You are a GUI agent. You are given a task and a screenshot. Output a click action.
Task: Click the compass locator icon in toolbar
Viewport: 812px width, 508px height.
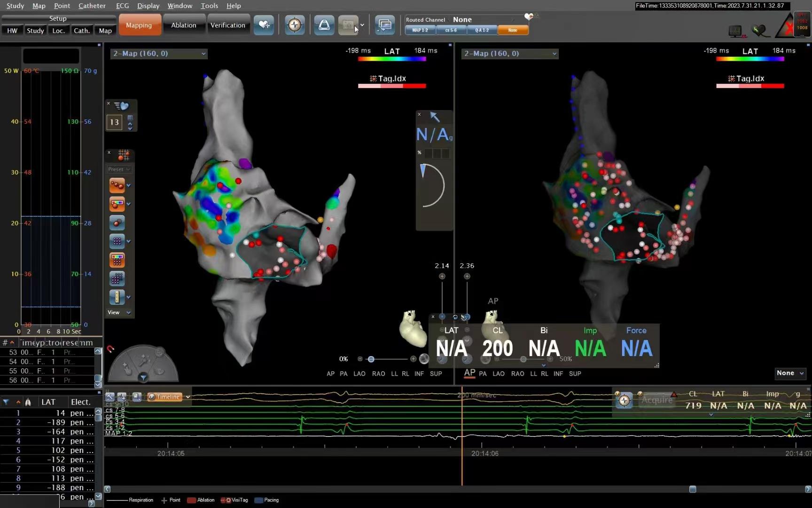(x=295, y=25)
